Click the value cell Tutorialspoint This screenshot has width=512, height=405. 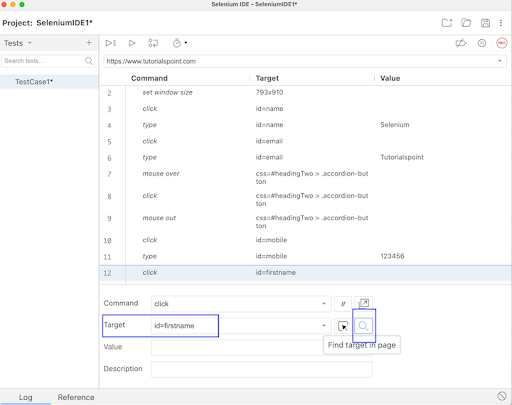(x=402, y=157)
